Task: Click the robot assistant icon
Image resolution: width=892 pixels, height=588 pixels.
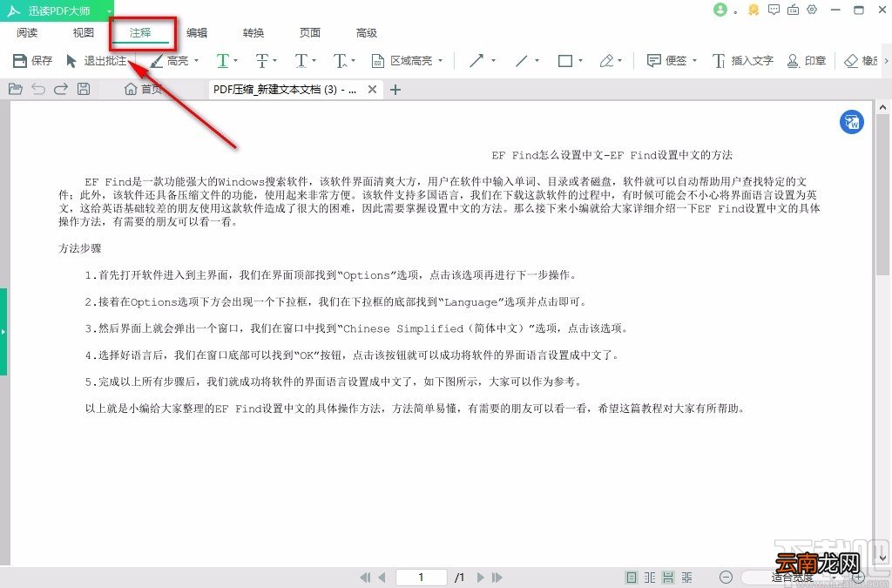Action: click(x=793, y=10)
